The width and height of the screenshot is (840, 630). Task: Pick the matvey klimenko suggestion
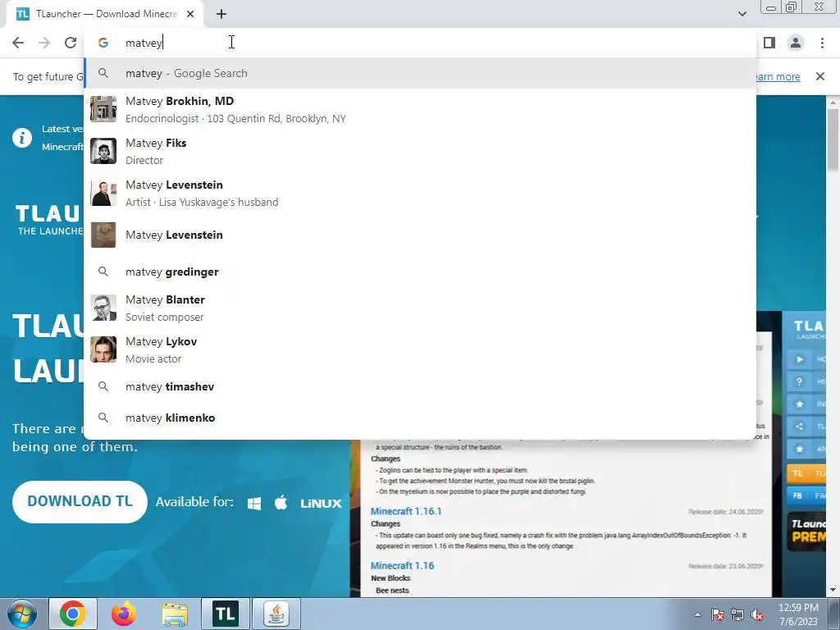tap(420, 418)
